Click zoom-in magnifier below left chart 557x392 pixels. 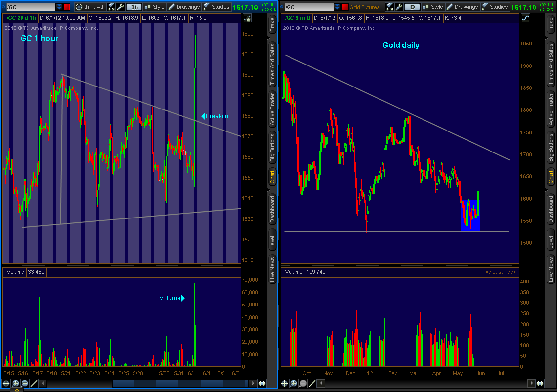coord(16,384)
